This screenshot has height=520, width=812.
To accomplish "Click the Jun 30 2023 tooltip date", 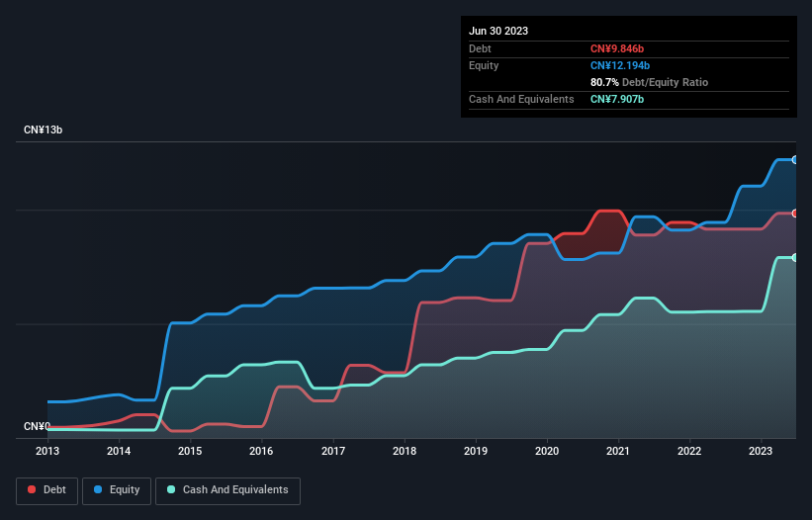I will [x=498, y=31].
